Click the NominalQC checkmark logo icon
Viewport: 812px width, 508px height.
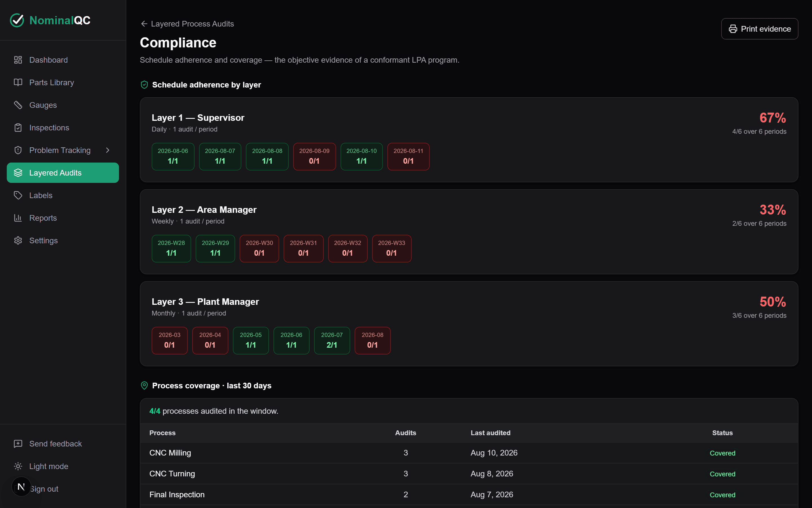17,20
